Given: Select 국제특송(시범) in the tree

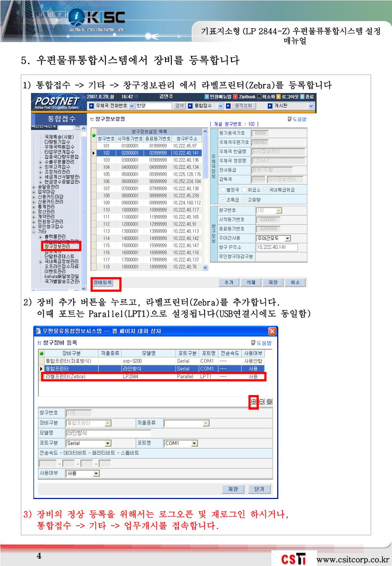Looking at the screenshot, I should (x=59, y=137).
